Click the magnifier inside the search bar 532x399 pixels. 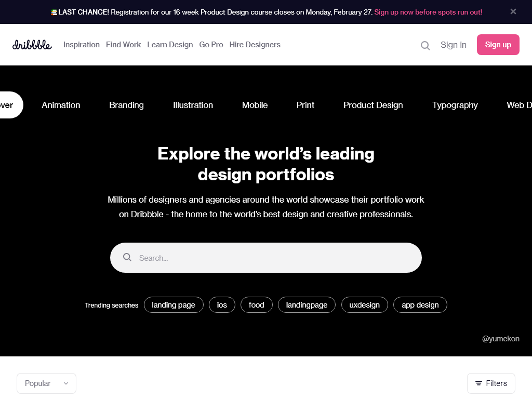[127, 257]
